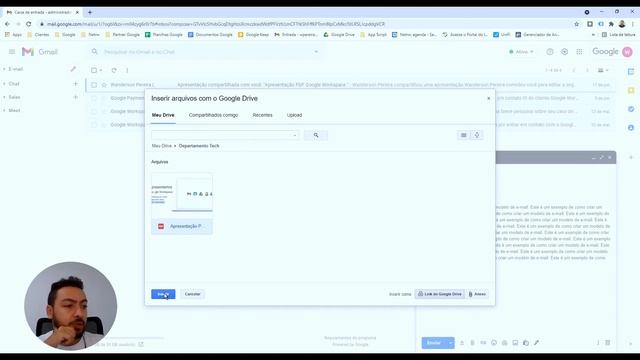Click the blue Inserir button in the dialog

[163, 294]
